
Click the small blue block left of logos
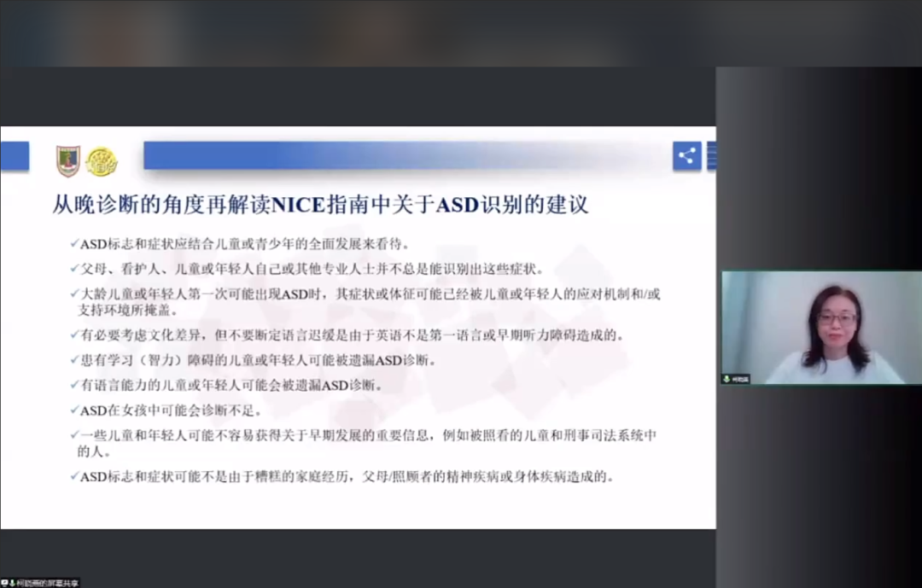15,156
